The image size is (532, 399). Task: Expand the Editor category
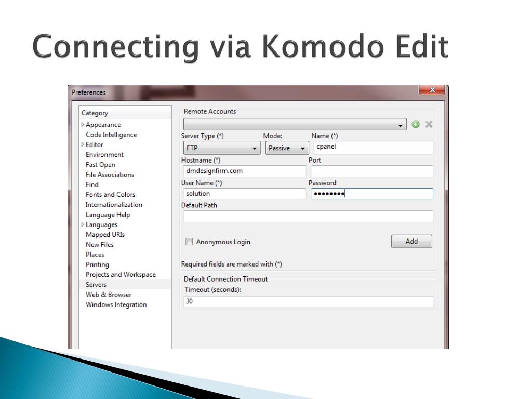click(83, 144)
